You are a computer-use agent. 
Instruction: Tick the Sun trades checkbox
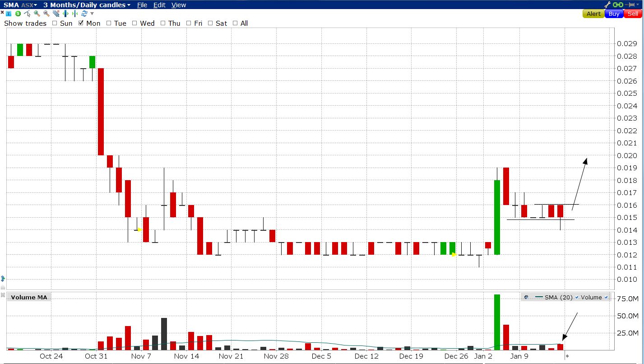pyautogui.click(x=55, y=23)
